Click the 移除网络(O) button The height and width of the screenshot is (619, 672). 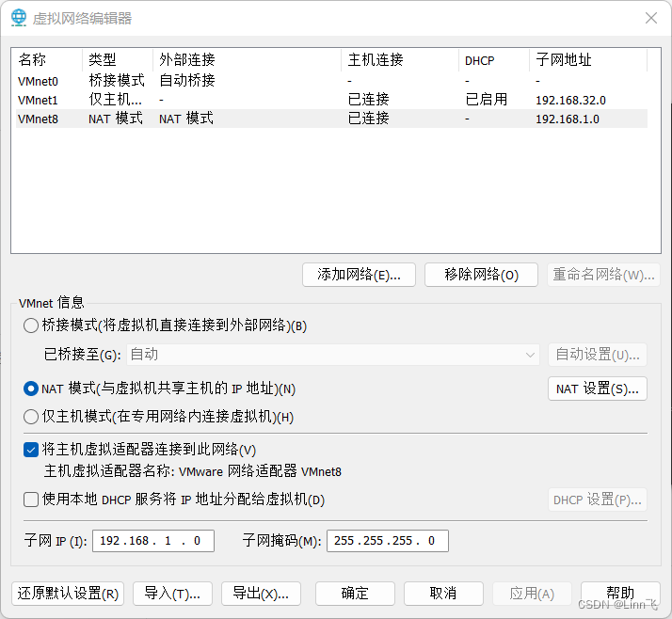coord(481,275)
